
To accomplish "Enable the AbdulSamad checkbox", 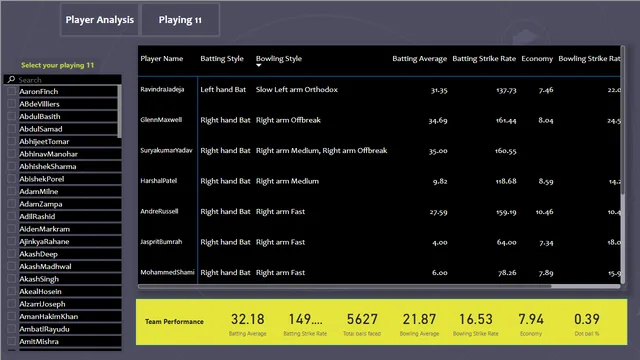I will 11,129.
